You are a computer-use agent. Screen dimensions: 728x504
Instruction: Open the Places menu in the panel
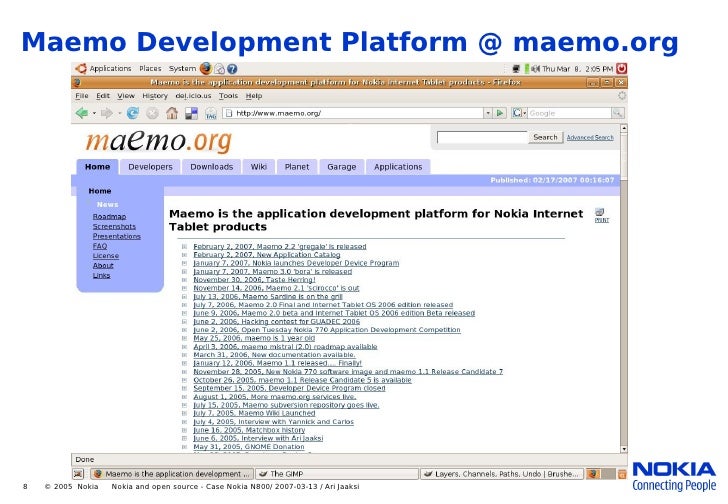tap(150, 69)
